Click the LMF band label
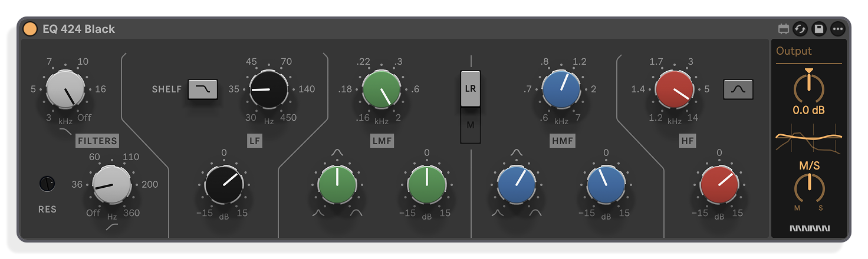 tap(382, 141)
